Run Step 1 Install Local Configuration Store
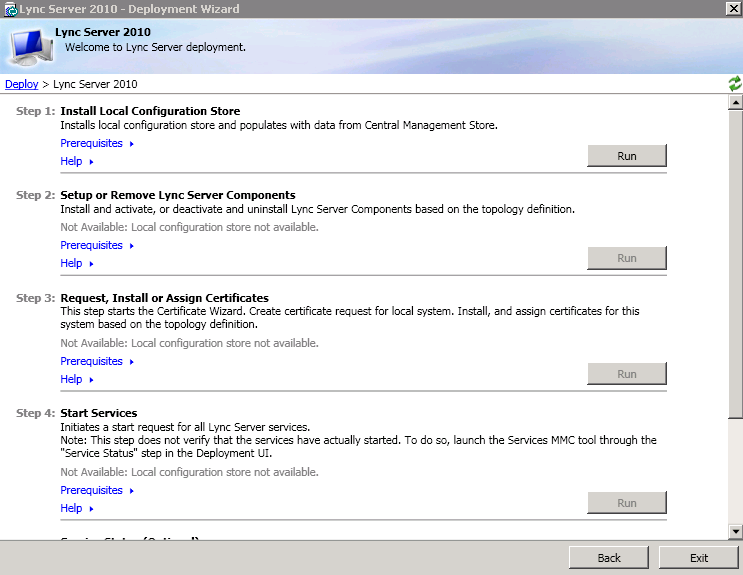This screenshot has height=575, width=743. [x=626, y=156]
